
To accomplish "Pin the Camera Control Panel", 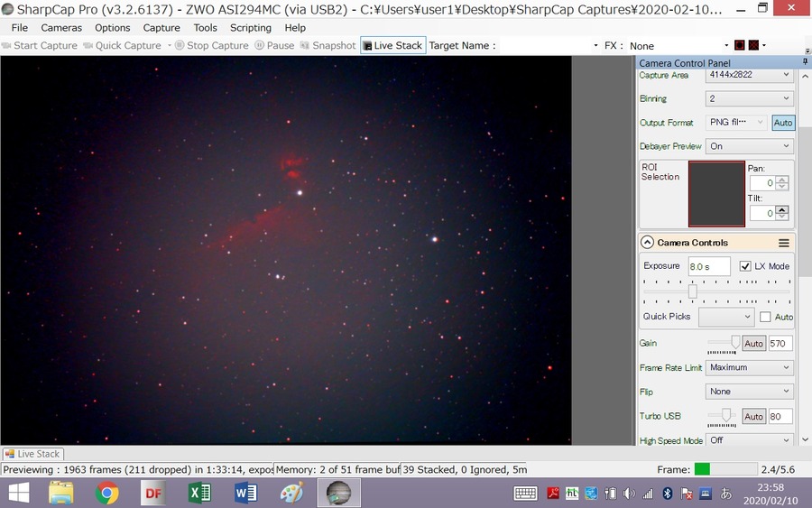I will point(805,61).
